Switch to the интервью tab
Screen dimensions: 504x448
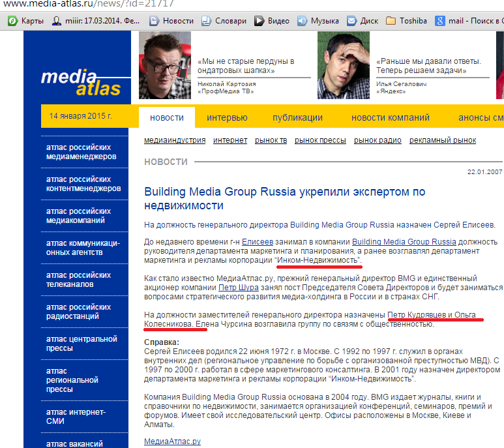click(x=227, y=117)
